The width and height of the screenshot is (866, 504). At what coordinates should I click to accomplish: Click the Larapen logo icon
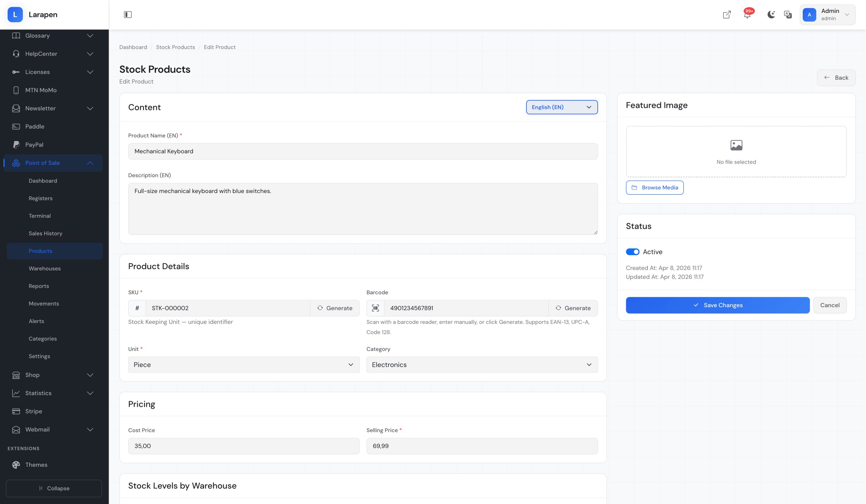(x=15, y=15)
